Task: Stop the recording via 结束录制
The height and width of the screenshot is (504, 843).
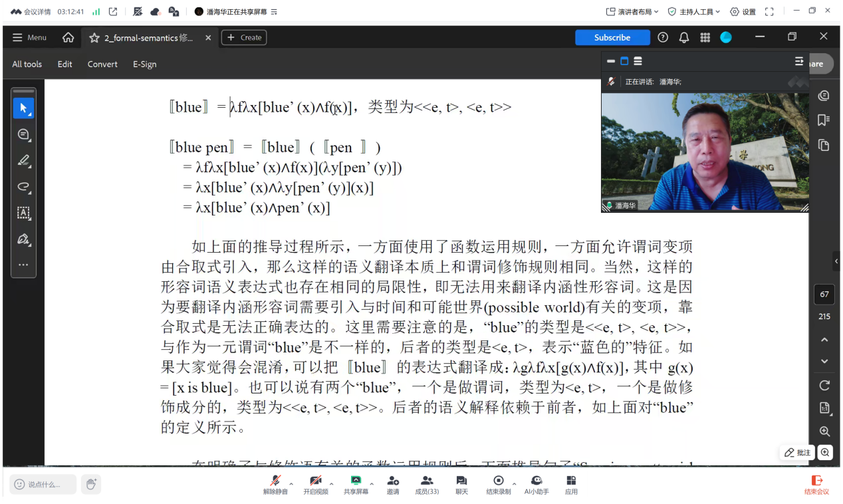Action: (x=498, y=485)
